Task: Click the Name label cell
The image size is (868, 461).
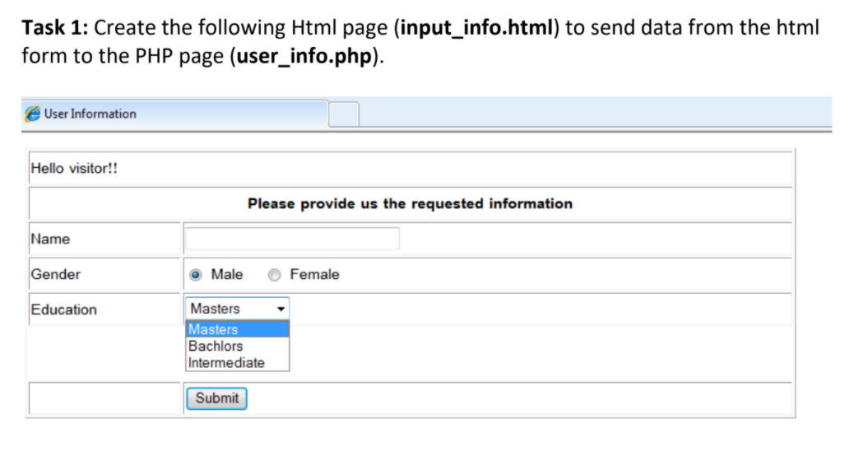Action: coord(104,239)
